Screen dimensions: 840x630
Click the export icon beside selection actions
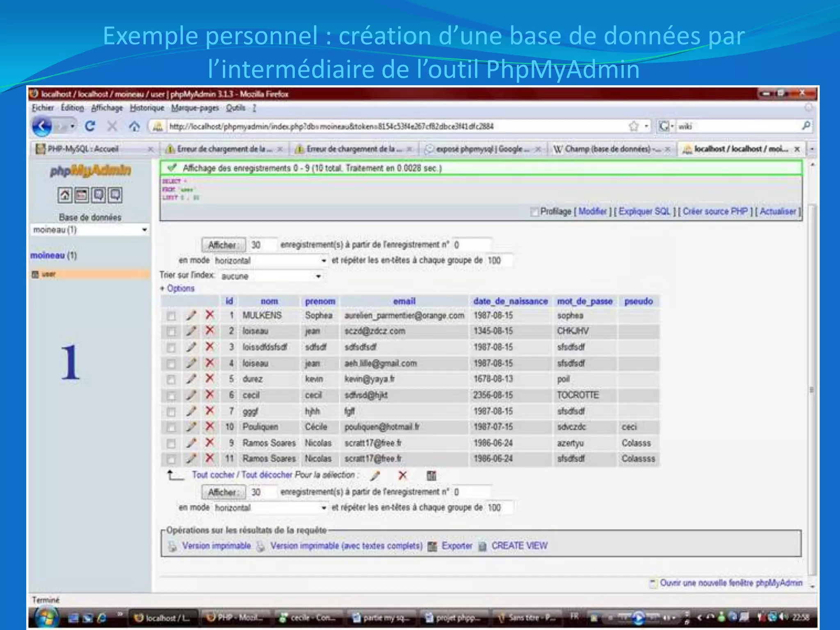coord(431,475)
